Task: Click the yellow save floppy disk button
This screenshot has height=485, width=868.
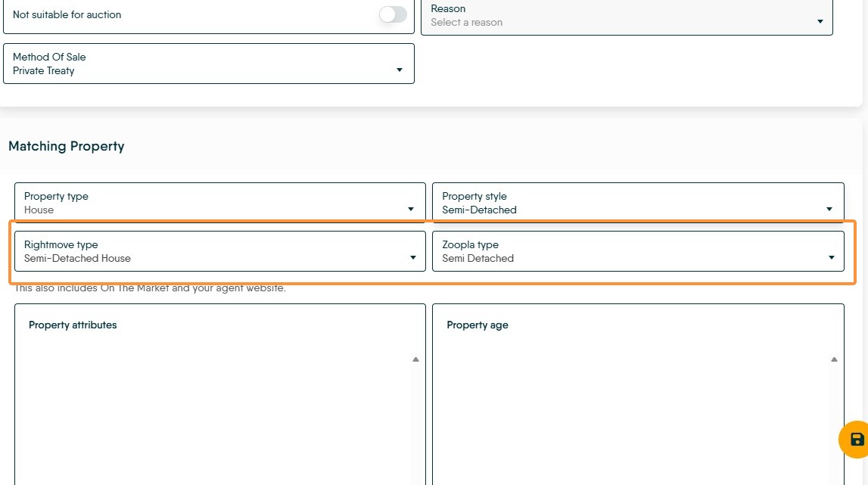Action: [x=856, y=440]
